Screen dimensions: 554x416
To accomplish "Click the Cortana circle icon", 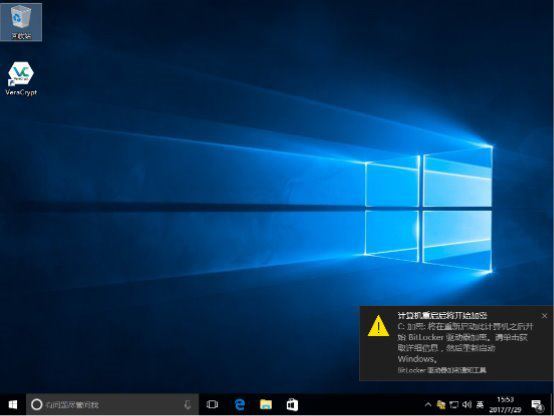I will point(36,404).
